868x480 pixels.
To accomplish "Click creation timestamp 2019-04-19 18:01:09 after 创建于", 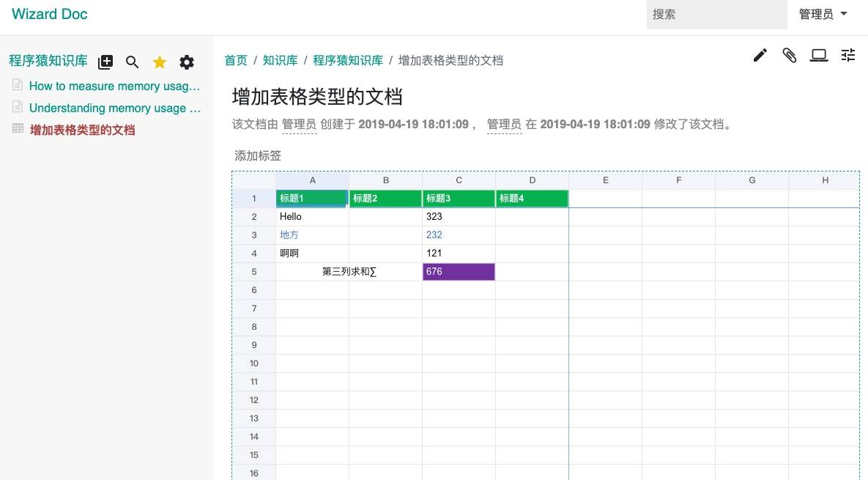I will pos(414,125).
